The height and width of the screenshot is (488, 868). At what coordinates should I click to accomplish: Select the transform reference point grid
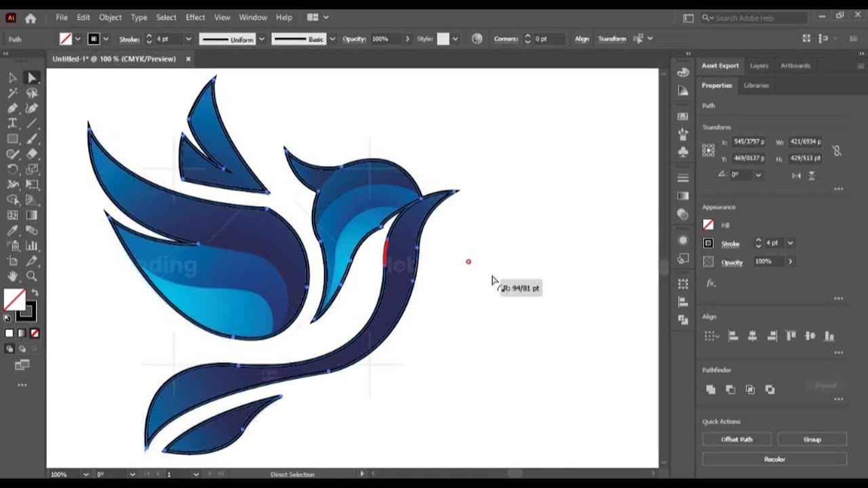tap(709, 150)
